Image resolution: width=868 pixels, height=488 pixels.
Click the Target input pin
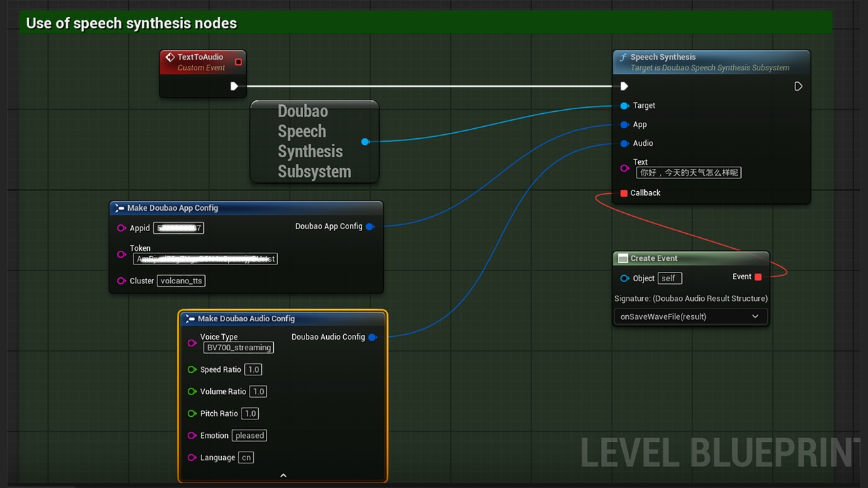tap(624, 106)
